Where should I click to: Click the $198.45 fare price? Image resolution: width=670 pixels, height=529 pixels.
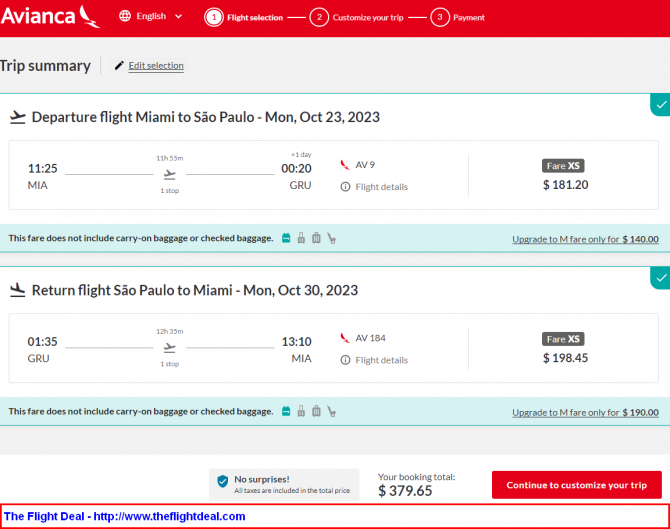565,358
